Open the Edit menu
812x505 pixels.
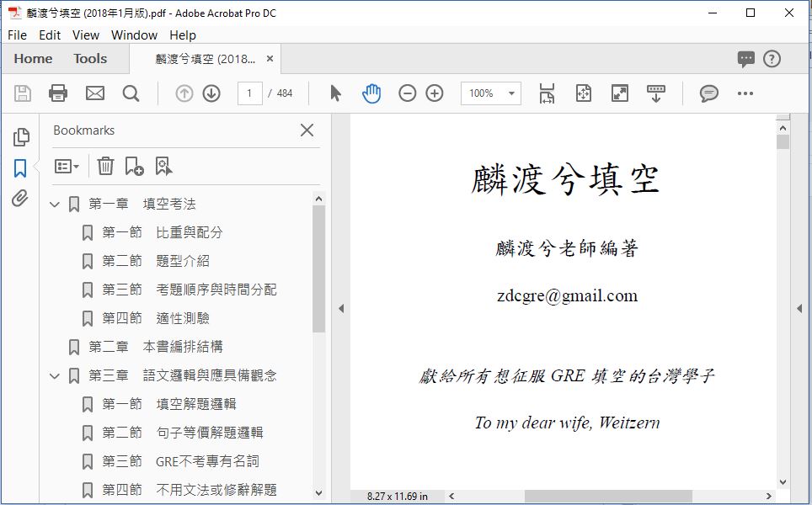click(x=50, y=35)
